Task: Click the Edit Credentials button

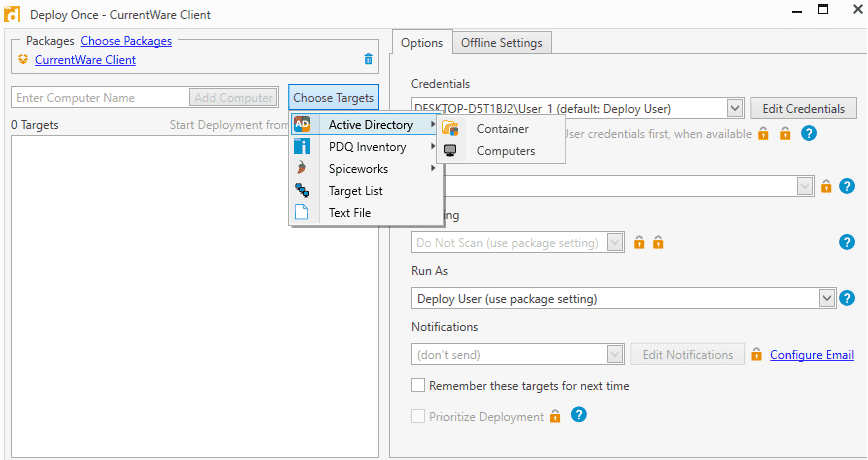Action: click(x=803, y=108)
